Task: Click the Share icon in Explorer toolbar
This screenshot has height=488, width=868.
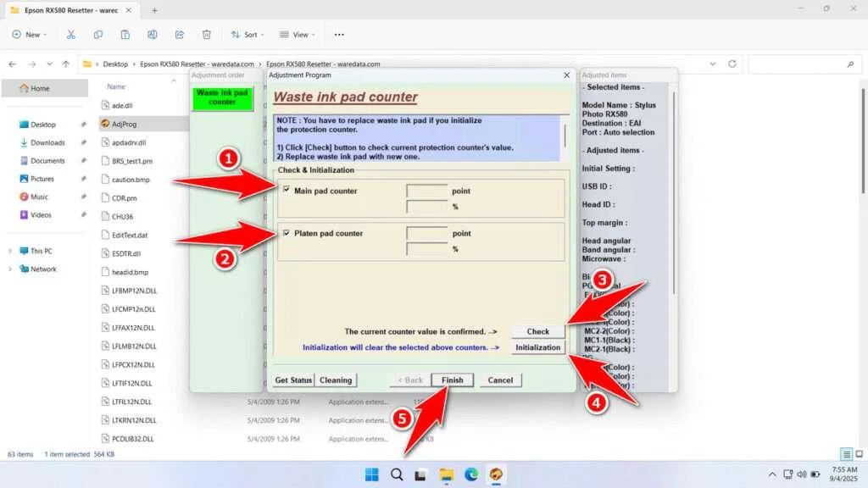Action: pos(179,35)
